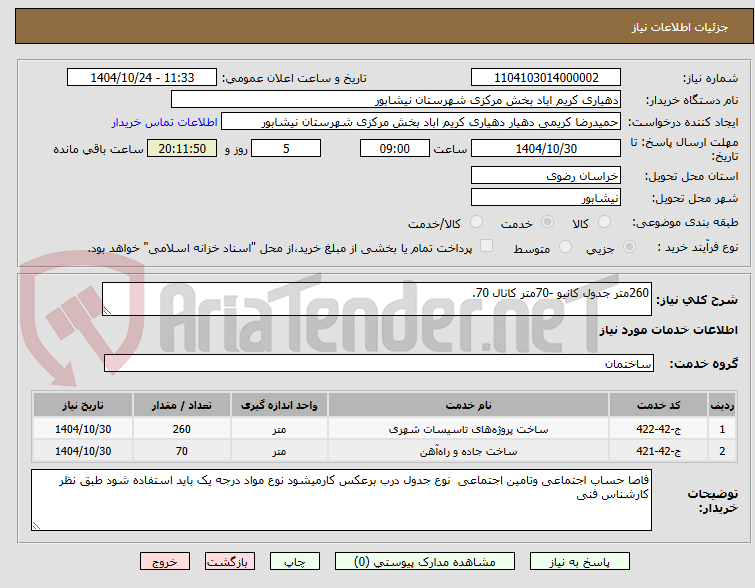The image size is (755, 588).
Task: Click the گروه خدمت field ساختمان
Action: (x=378, y=364)
